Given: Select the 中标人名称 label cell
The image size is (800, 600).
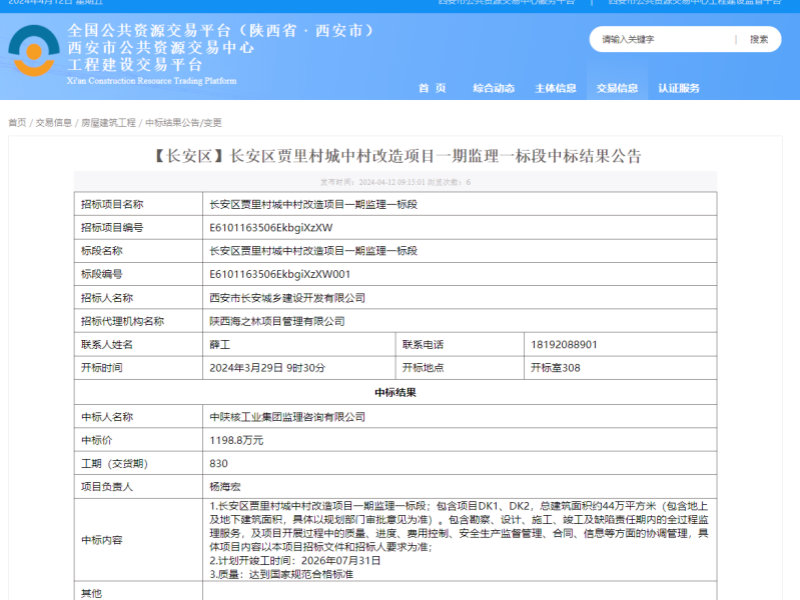Looking at the screenshot, I should (x=138, y=417).
